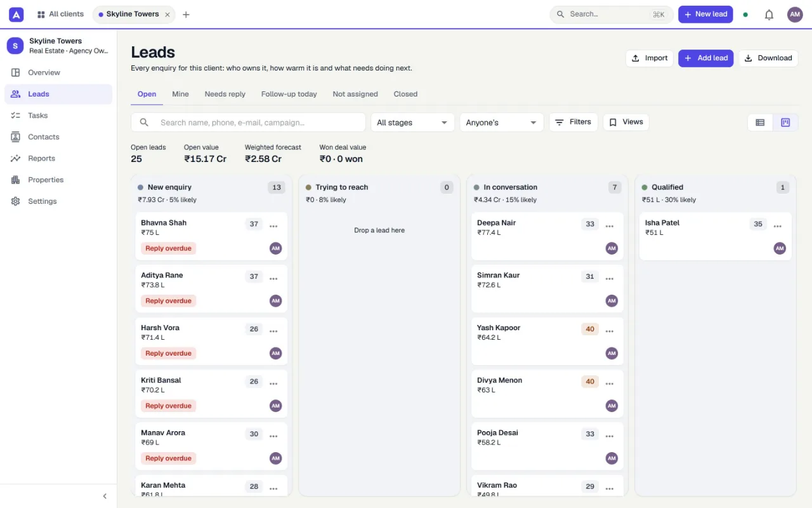Switch to the Not assigned tab
The width and height of the screenshot is (812, 508).
[x=355, y=94]
